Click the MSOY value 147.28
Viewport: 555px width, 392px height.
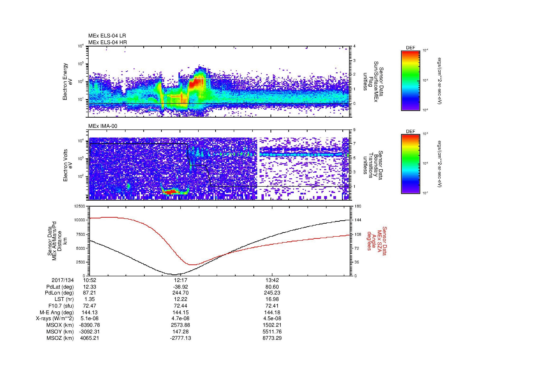click(x=181, y=332)
